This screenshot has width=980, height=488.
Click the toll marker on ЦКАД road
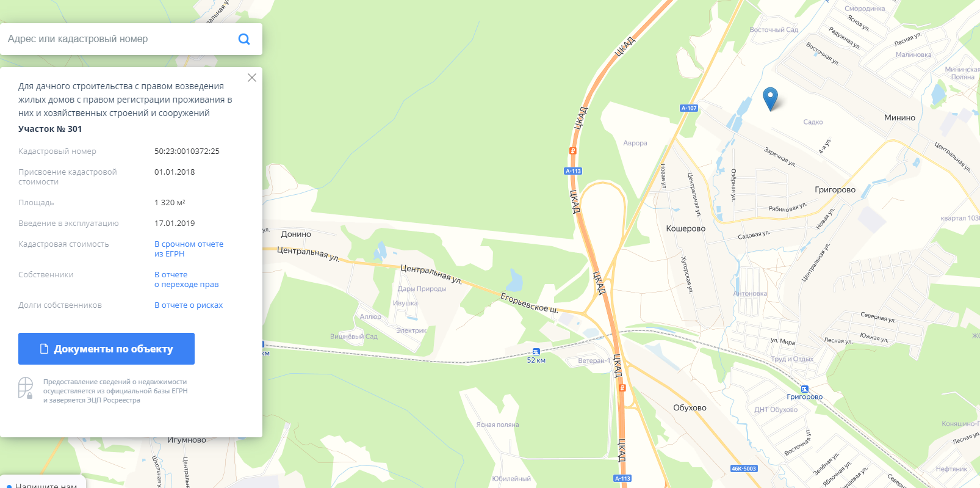572,151
